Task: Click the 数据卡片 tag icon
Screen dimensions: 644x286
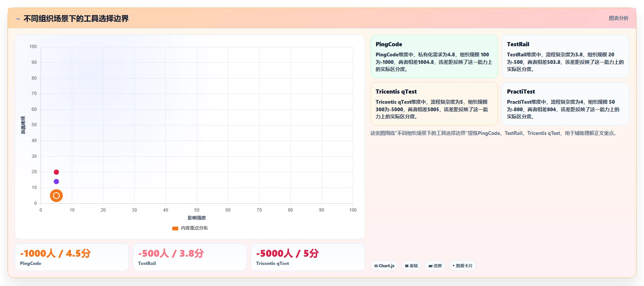Action: [x=454, y=266]
